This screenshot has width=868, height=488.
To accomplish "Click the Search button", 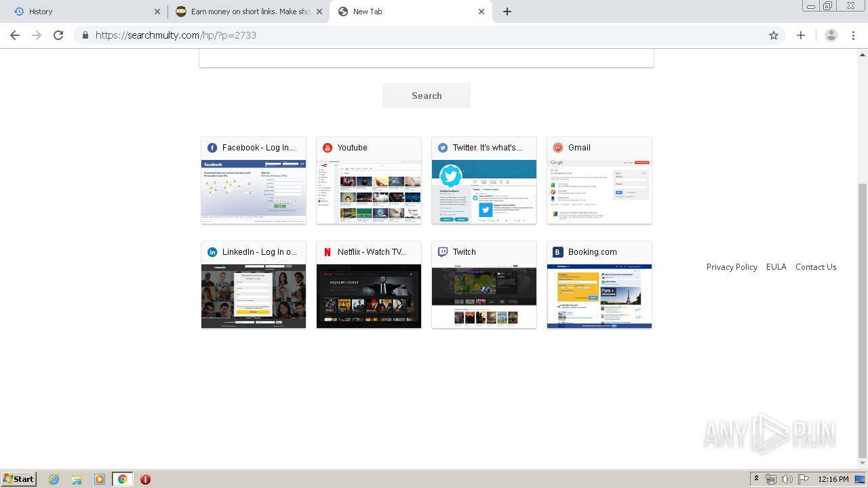I will point(427,96).
